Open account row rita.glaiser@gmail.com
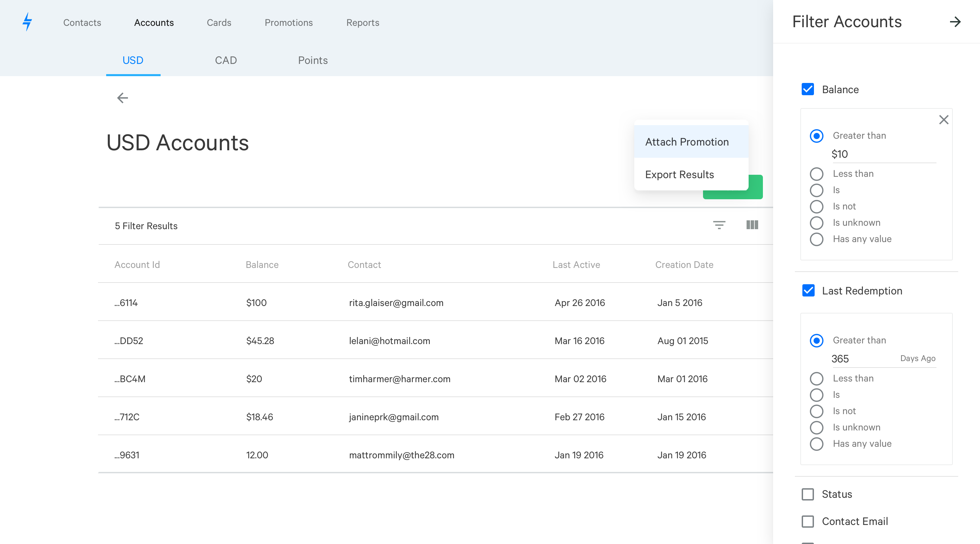This screenshot has height=544, width=980. point(396,303)
